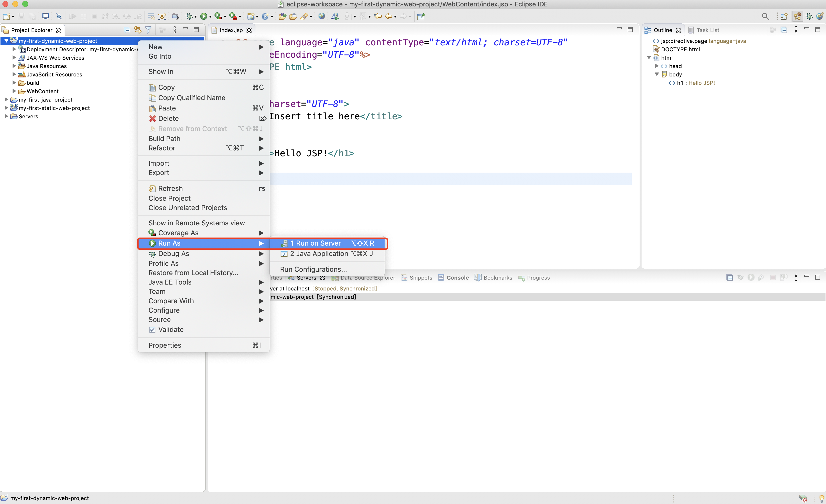
Task: Open the Build Path submenu
Action: (x=204, y=139)
